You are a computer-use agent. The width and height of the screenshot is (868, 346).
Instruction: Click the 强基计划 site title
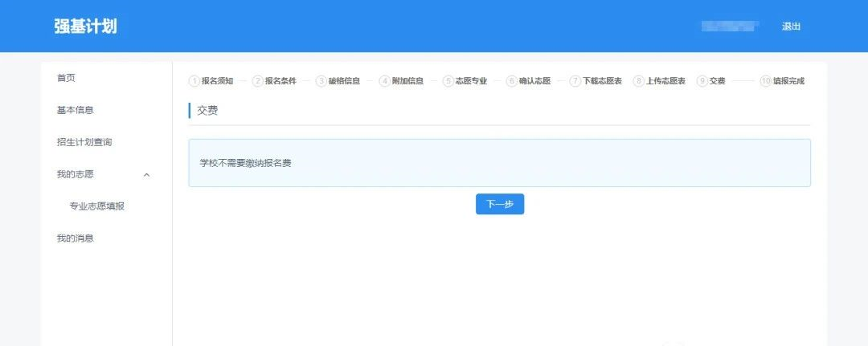coord(85,26)
